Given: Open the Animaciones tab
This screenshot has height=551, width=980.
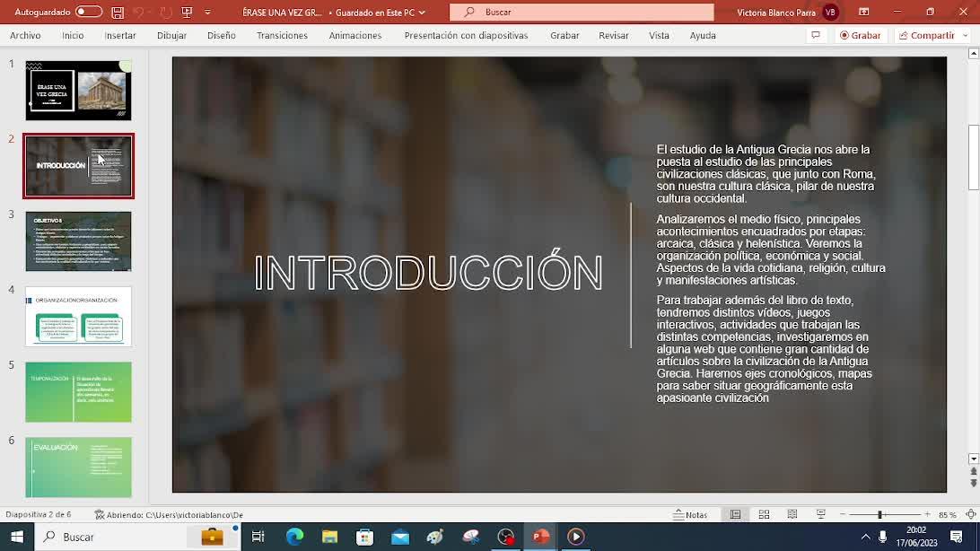Looking at the screenshot, I should [x=355, y=36].
